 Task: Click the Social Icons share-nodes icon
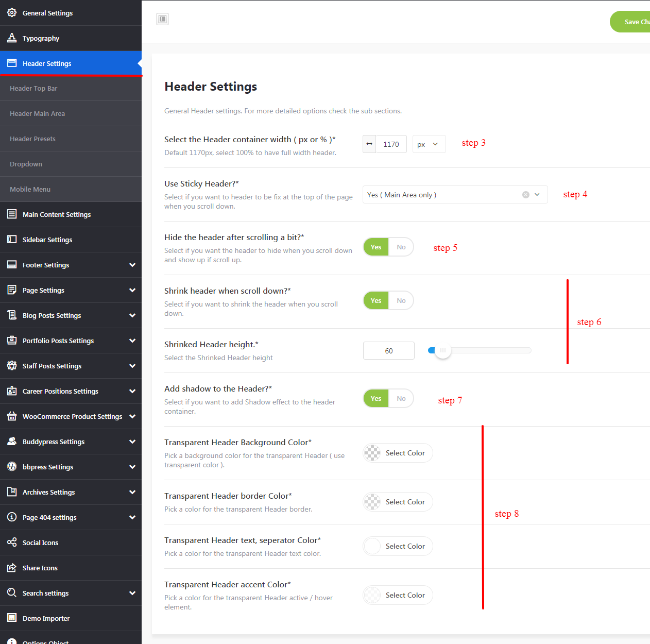[x=12, y=542]
